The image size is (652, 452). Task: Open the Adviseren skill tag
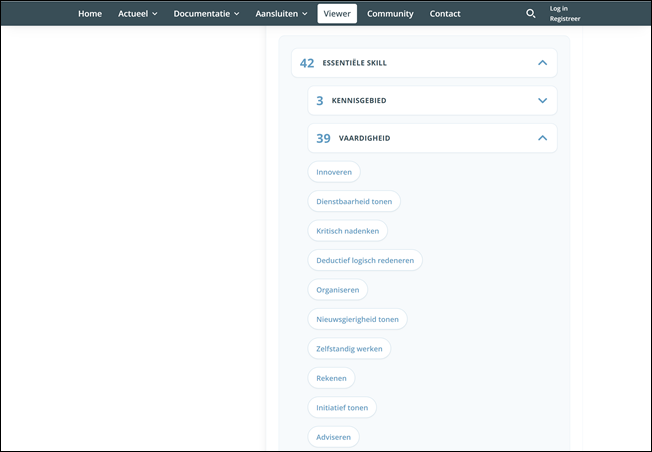click(x=333, y=437)
